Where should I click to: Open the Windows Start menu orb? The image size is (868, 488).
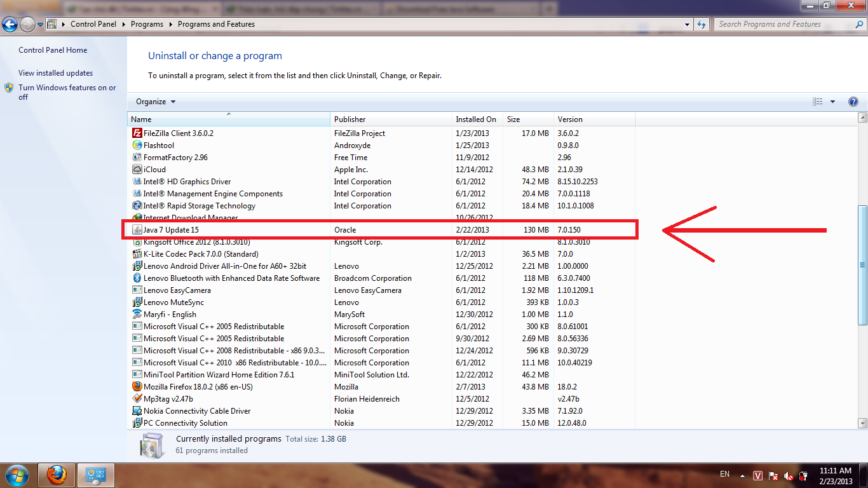click(17, 475)
